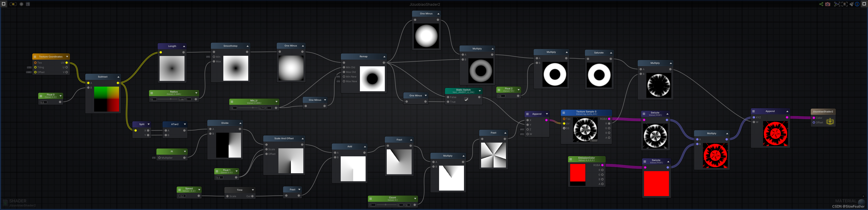Expand the ATan2 node preview arrow
868x210 pixels.
click(x=185, y=124)
